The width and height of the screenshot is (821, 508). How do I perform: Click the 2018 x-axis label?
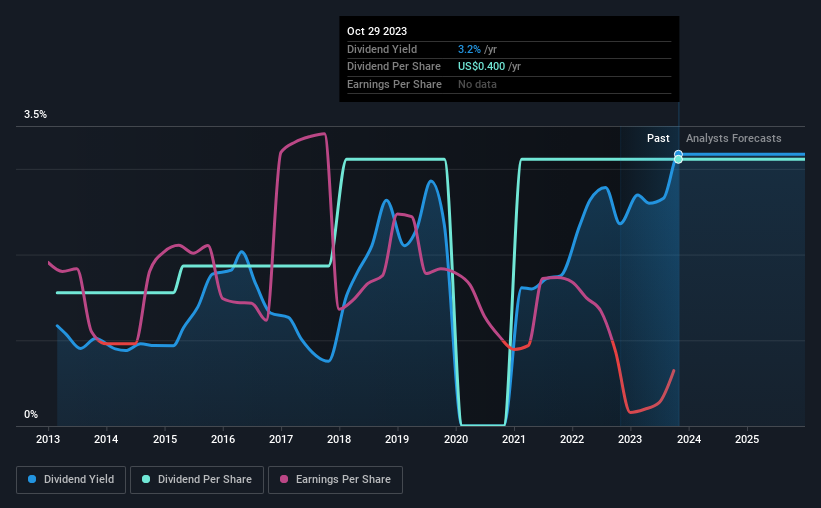339,439
